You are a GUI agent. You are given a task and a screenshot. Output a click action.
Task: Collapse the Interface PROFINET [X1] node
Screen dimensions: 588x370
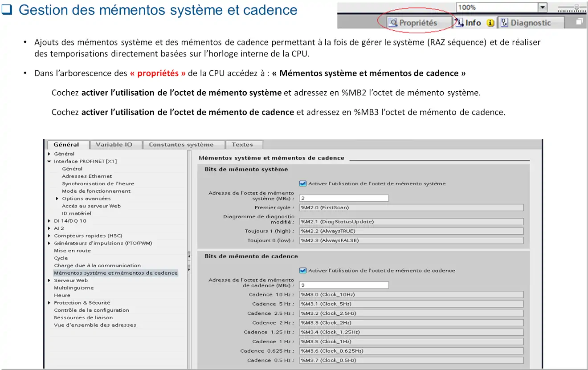tap(49, 161)
